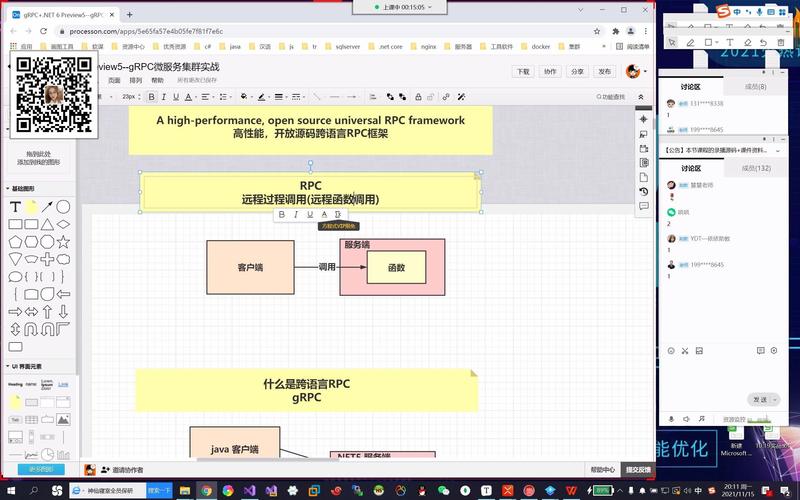The height and width of the screenshot is (500, 800).
Task: Select the up arrow shape
Action: tap(47, 311)
